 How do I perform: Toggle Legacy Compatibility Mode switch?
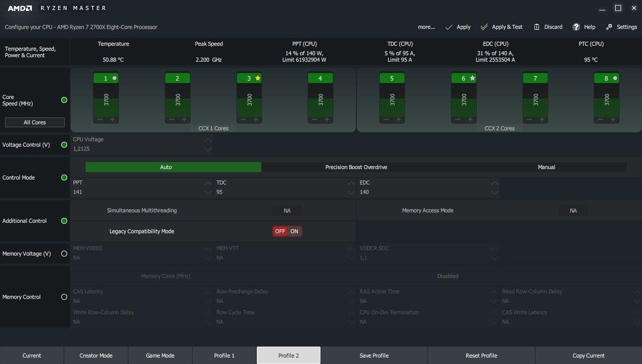pos(287,231)
